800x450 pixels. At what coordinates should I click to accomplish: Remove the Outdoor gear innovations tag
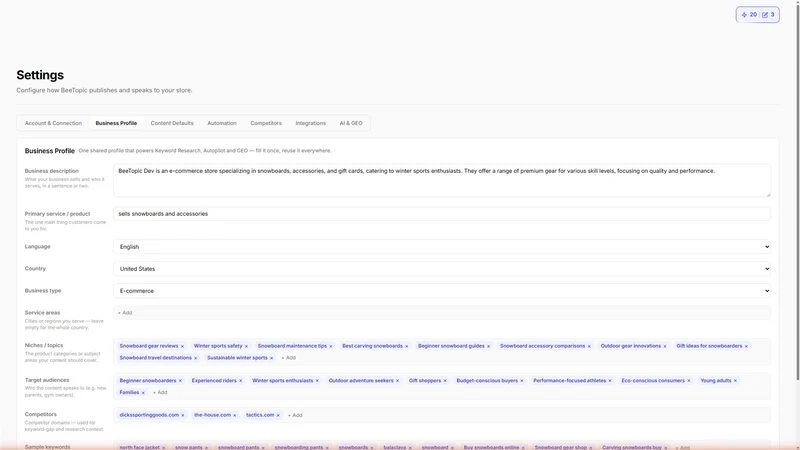pyautogui.click(x=665, y=346)
